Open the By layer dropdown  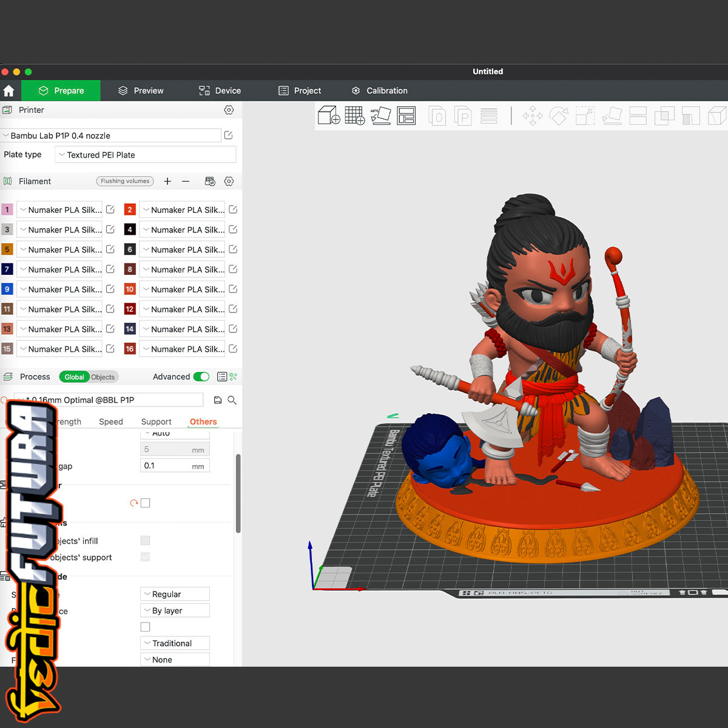175,610
